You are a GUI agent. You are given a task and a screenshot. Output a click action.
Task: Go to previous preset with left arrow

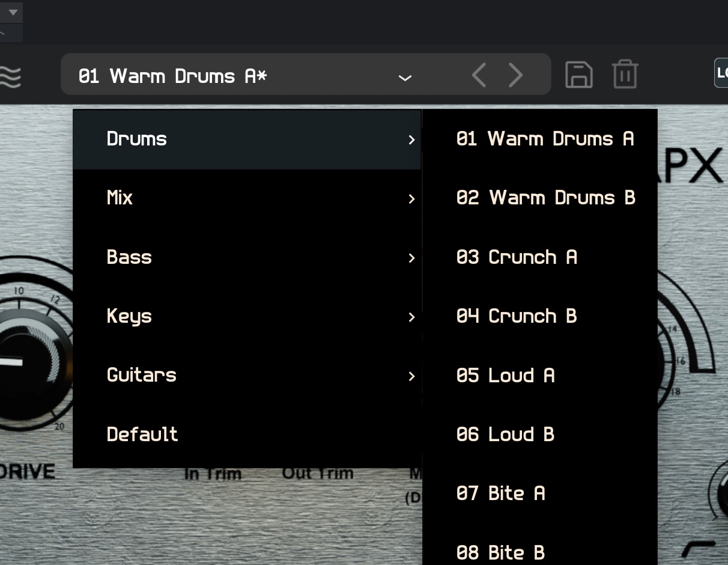(x=479, y=76)
